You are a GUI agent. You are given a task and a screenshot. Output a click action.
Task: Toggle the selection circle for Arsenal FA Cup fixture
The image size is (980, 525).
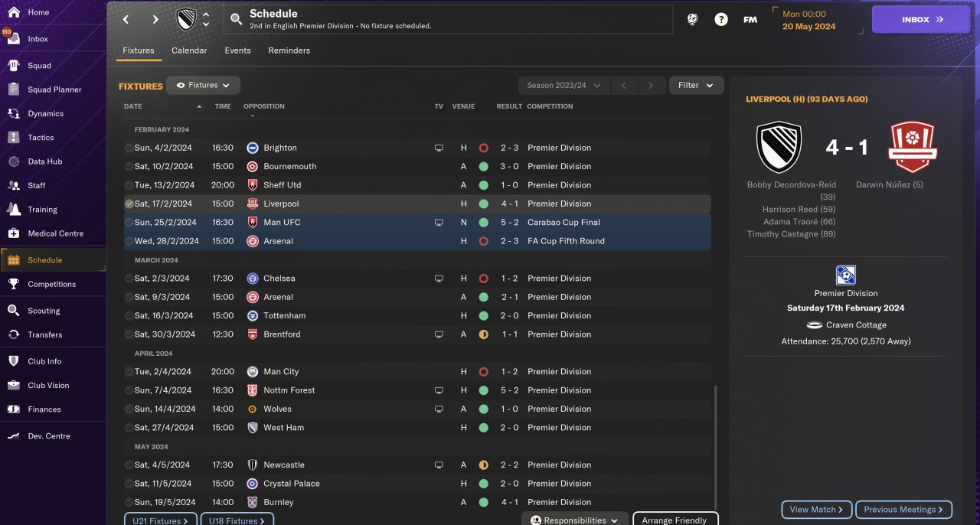coord(129,241)
